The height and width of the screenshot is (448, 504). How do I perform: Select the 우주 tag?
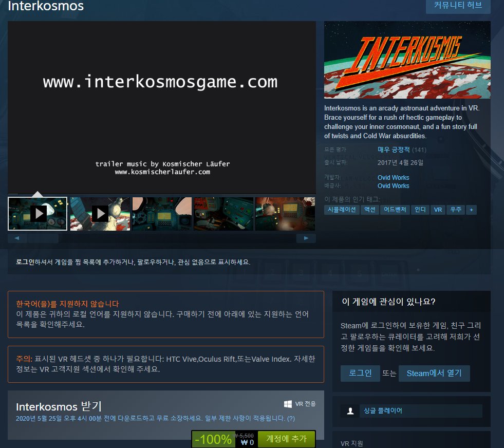(456, 210)
